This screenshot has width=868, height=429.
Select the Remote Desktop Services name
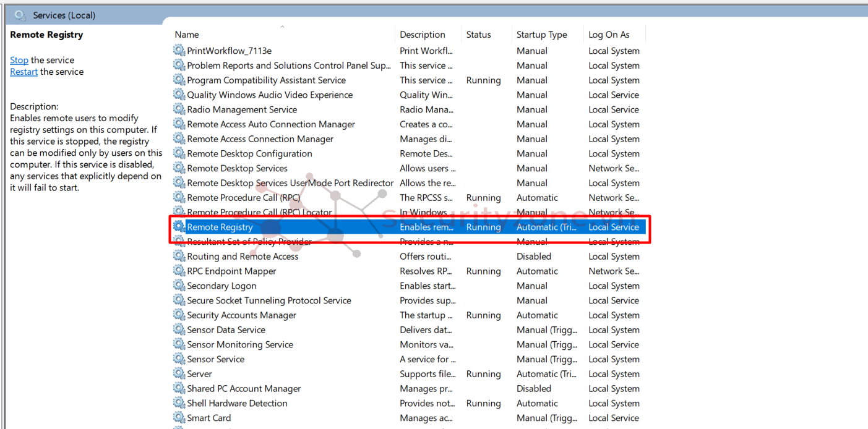coord(237,168)
